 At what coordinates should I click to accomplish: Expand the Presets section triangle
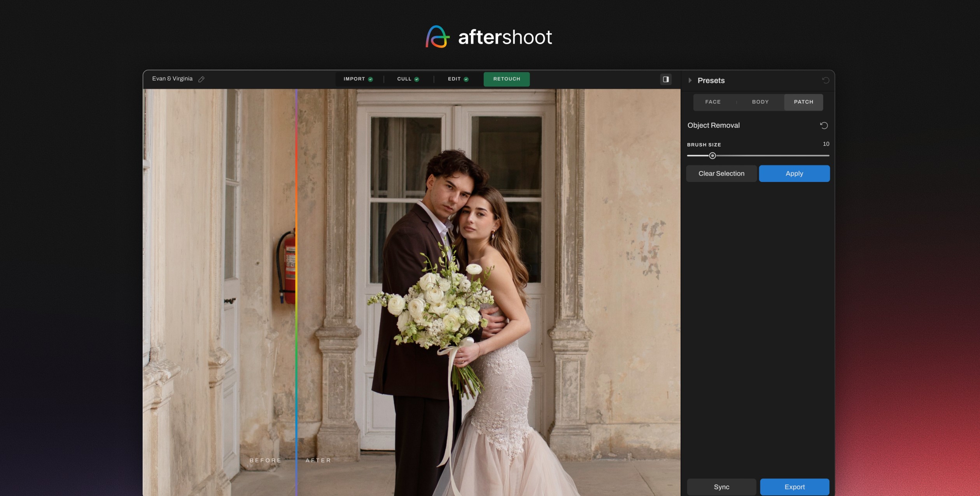[690, 80]
